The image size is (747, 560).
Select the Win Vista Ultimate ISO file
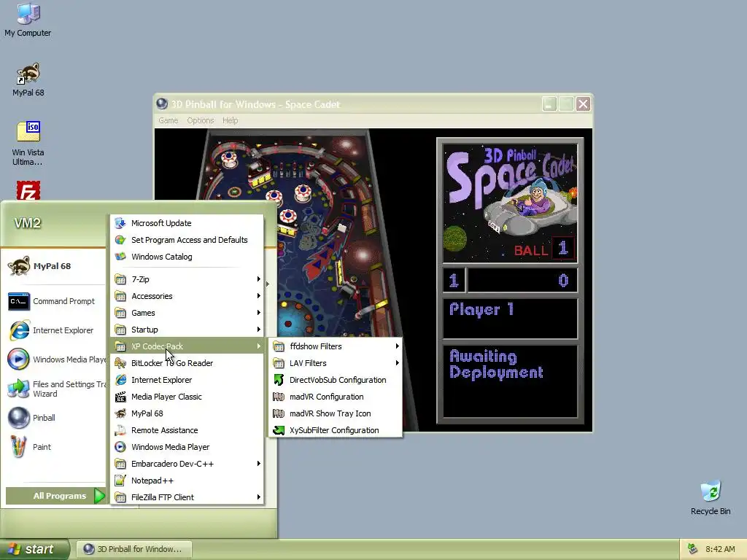[x=28, y=143]
